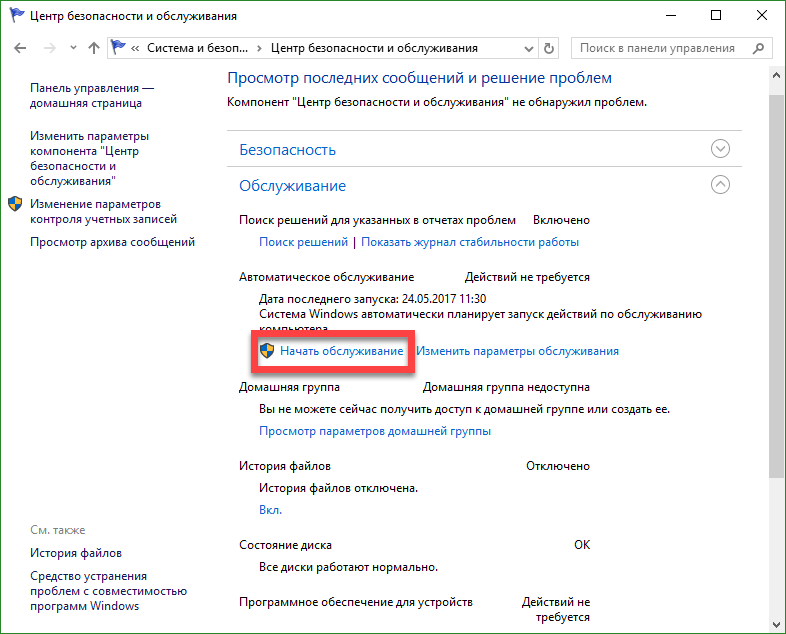786x634 pixels.
Task: Open 'Просмотр параметров домашней группы' link
Action: tap(375, 431)
